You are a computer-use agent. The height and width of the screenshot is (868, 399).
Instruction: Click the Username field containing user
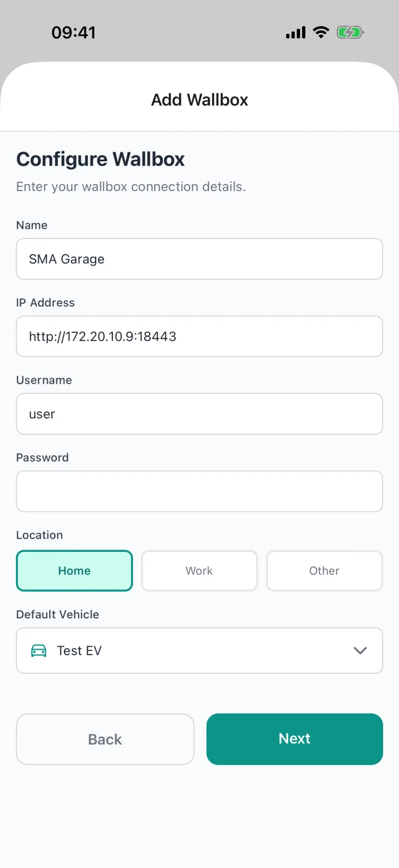click(x=199, y=414)
